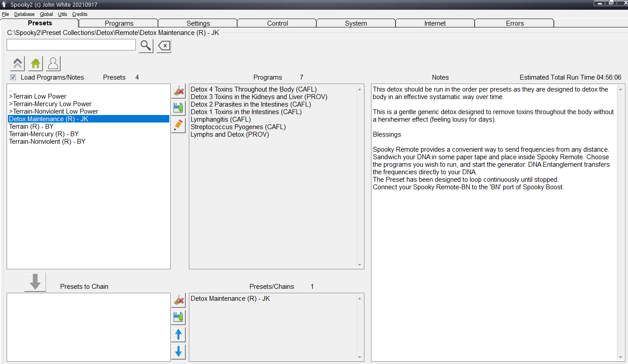This screenshot has height=364, width=628.
Task: Select the Lymphs and Detox (PROV) program
Action: tap(230, 134)
